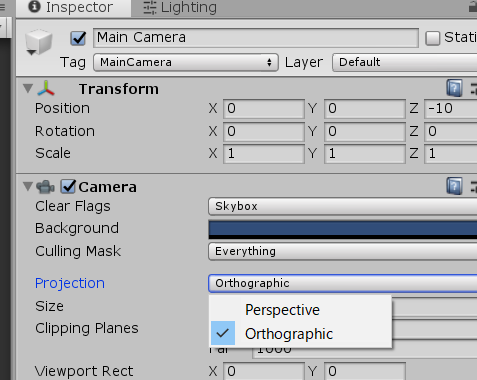
Task: Click the Clear Flags label
Action: point(73,206)
